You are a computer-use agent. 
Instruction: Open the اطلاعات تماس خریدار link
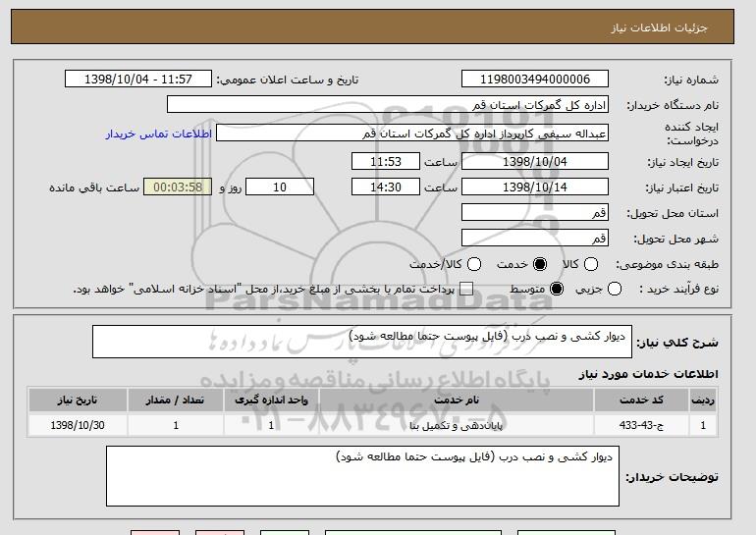tap(159, 134)
